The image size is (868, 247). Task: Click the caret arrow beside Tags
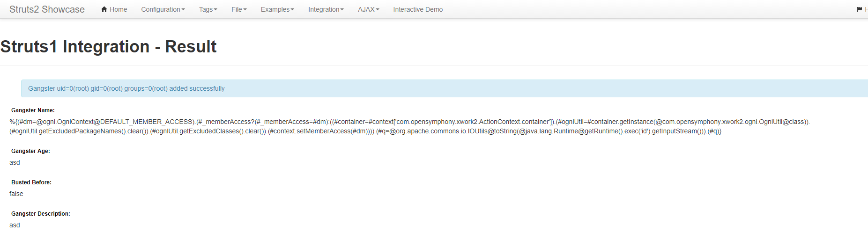click(215, 10)
